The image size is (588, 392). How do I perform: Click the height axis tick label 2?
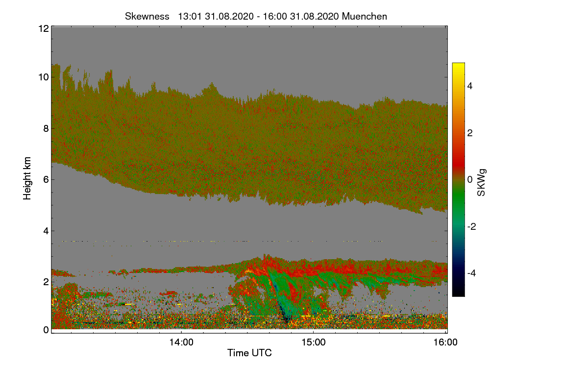click(x=46, y=282)
